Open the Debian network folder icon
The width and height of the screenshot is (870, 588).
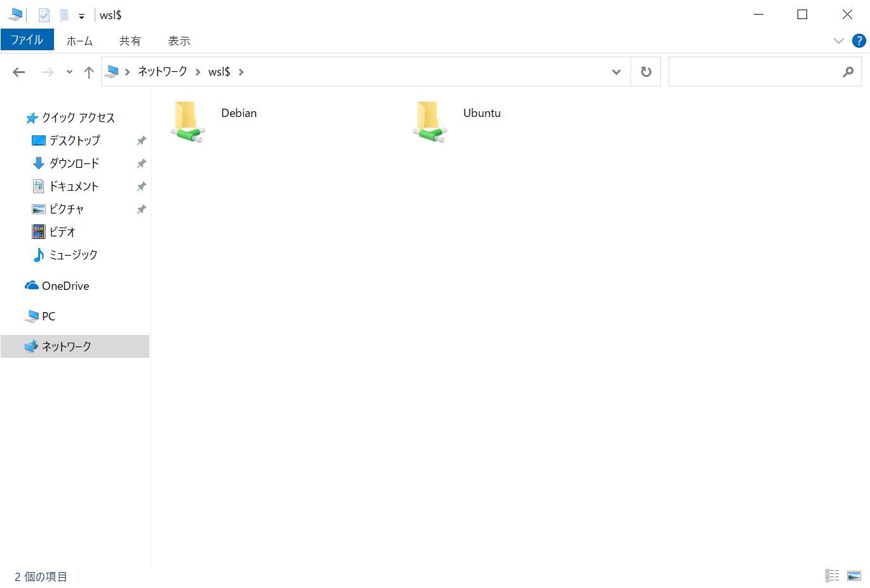[187, 121]
